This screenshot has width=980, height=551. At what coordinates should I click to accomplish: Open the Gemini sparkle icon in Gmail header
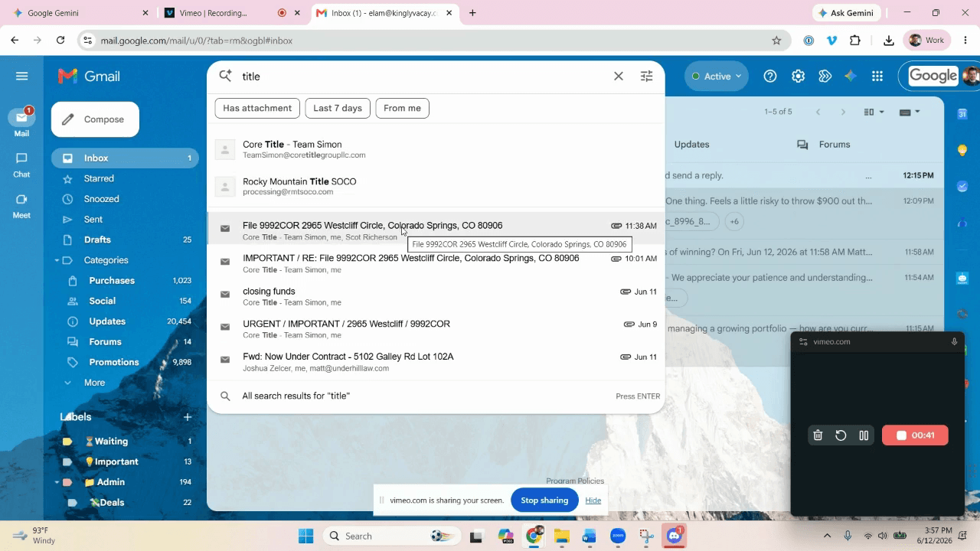tap(850, 76)
